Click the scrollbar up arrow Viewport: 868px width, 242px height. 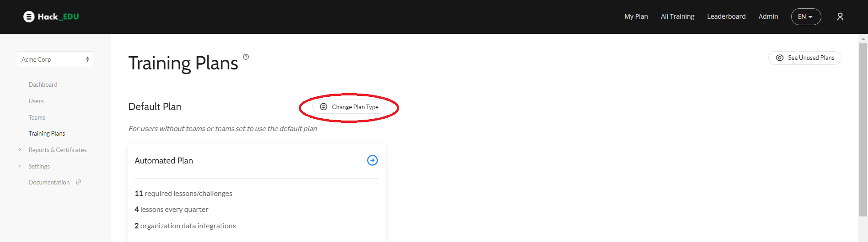point(863,39)
